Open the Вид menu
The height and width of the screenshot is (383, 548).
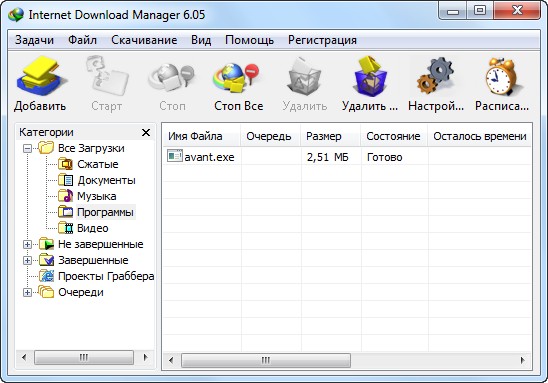(201, 40)
